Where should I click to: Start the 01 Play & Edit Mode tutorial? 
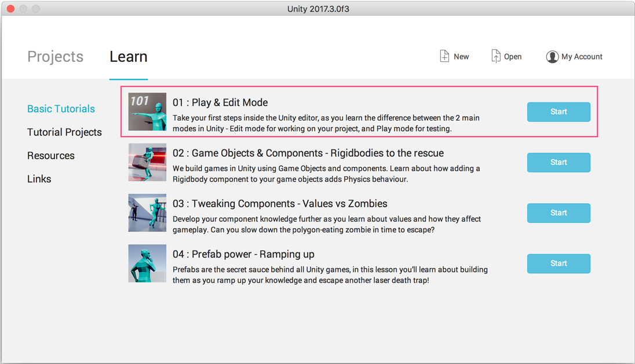click(x=559, y=112)
